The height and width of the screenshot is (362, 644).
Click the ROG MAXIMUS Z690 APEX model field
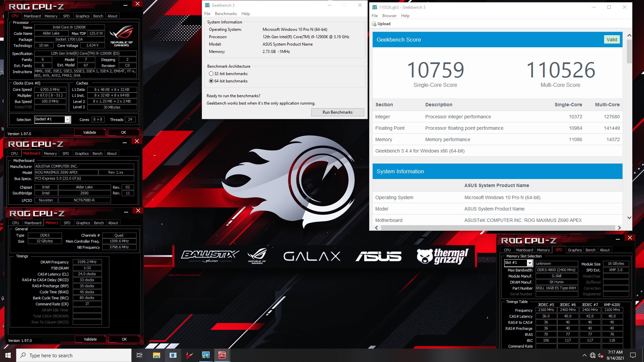click(x=66, y=172)
